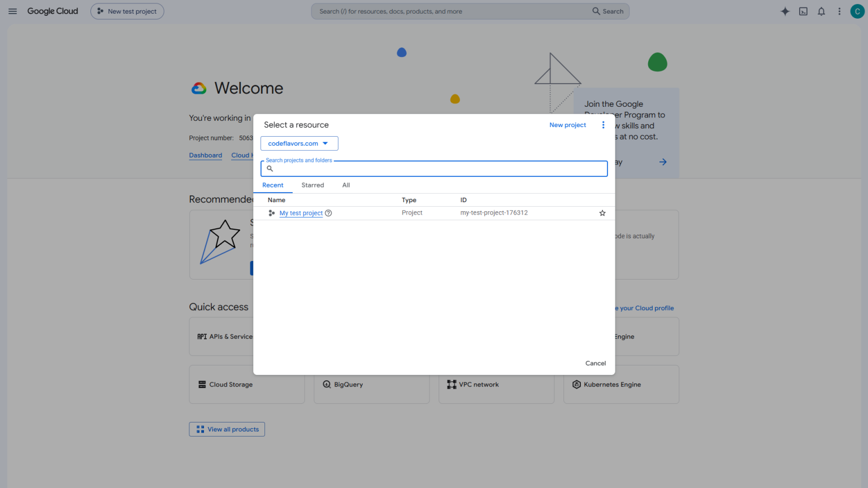Click the search magnifier icon in dialog
The width and height of the screenshot is (868, 488).
[270, 168]
